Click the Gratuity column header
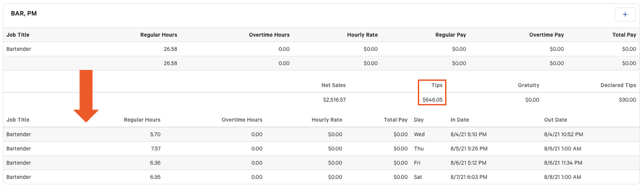Screen dimensions: 644x188 [529, 85]
